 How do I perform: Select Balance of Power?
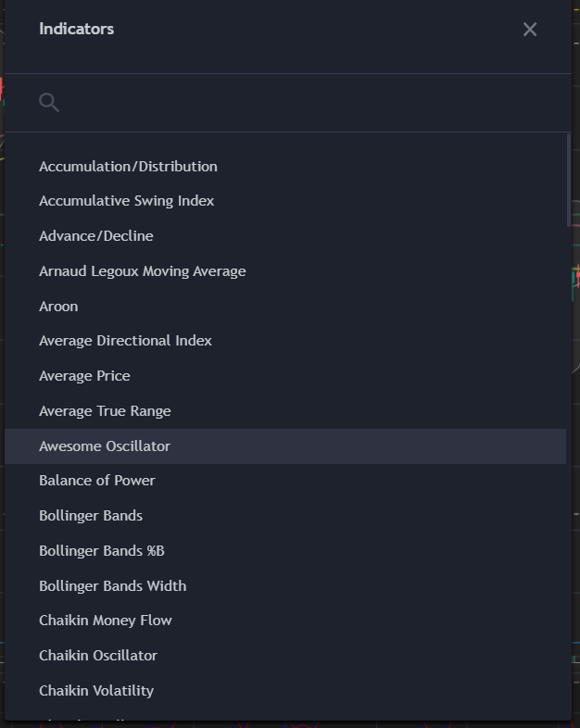pos(285,481)
